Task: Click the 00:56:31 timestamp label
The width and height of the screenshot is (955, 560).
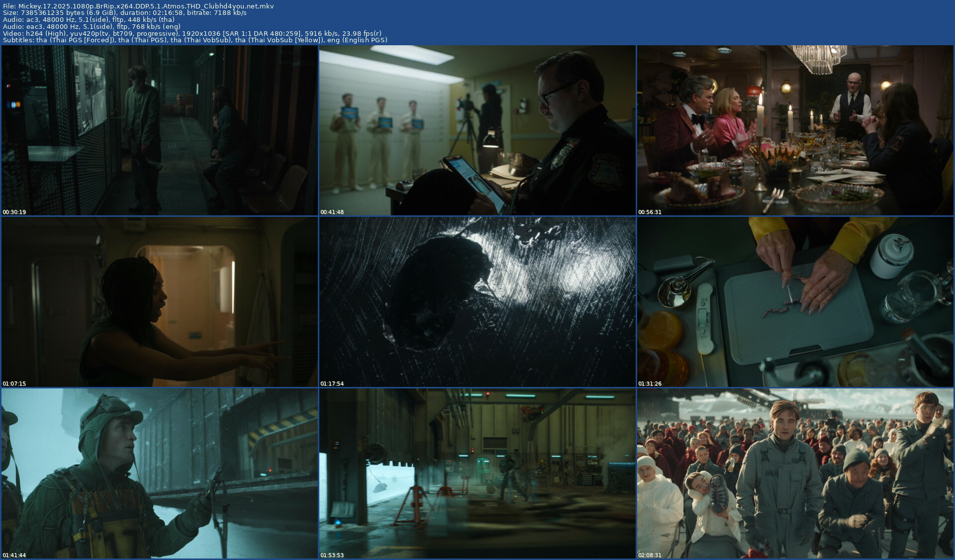Action: (650, 212)
